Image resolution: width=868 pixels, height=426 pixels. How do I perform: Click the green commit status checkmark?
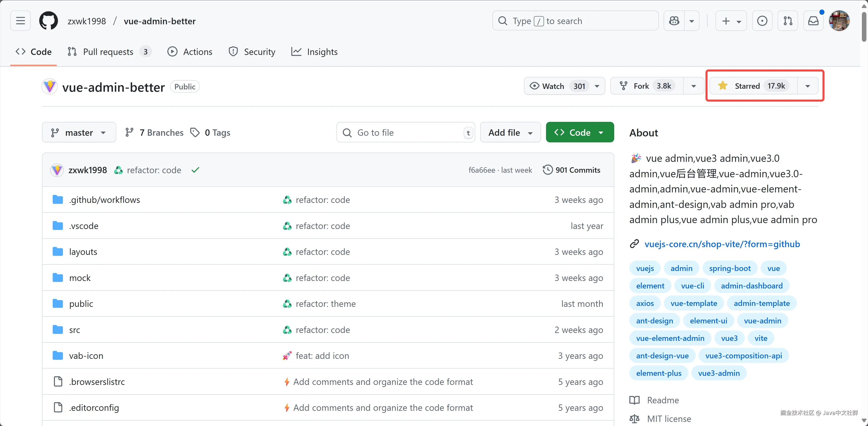click(195, 170)
